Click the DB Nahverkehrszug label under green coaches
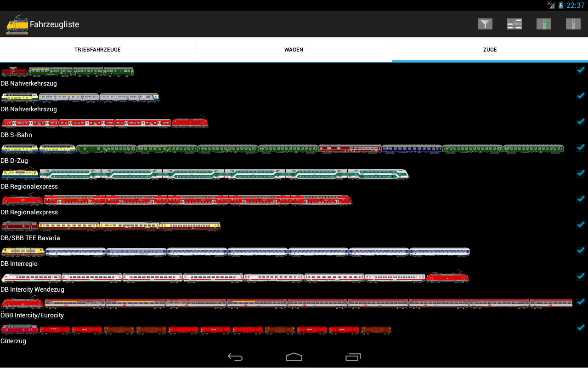 [28, 84]
